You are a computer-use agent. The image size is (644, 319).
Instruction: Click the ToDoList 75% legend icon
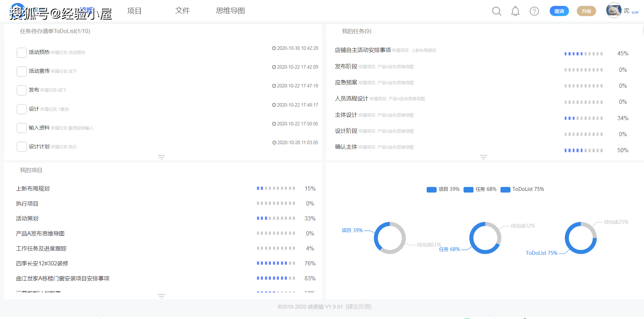coord(505,189)
